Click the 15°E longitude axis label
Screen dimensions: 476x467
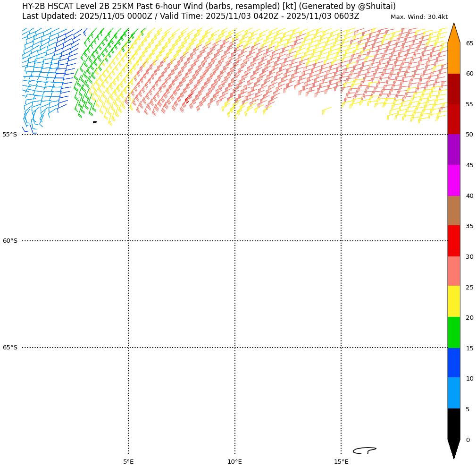pyautogui.click(x=341, y=461)
